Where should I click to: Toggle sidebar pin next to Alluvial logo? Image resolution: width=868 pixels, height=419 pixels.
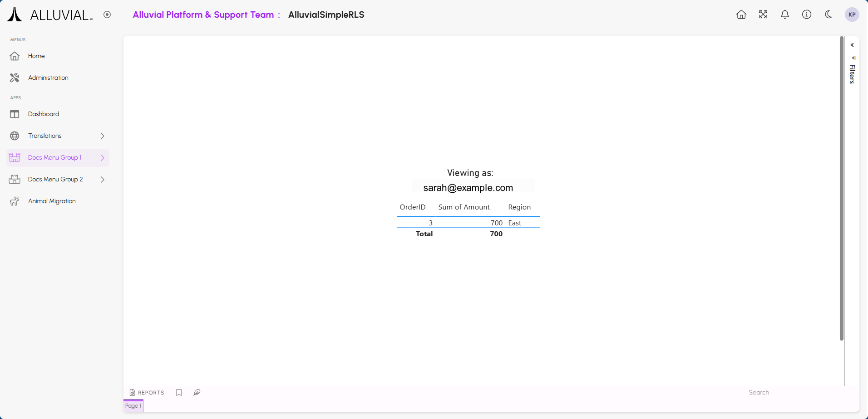click(x=107, y=15)
